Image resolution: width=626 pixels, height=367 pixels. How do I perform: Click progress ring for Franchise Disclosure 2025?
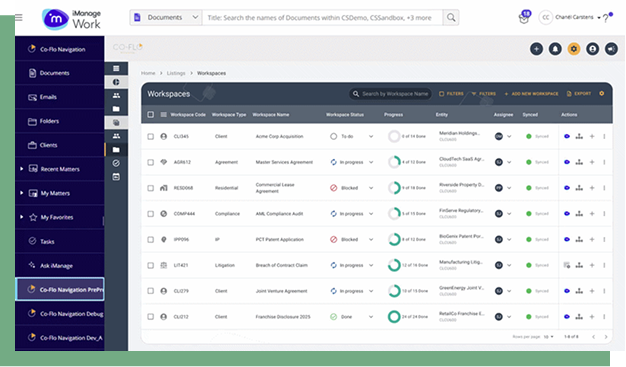point(394,317)
